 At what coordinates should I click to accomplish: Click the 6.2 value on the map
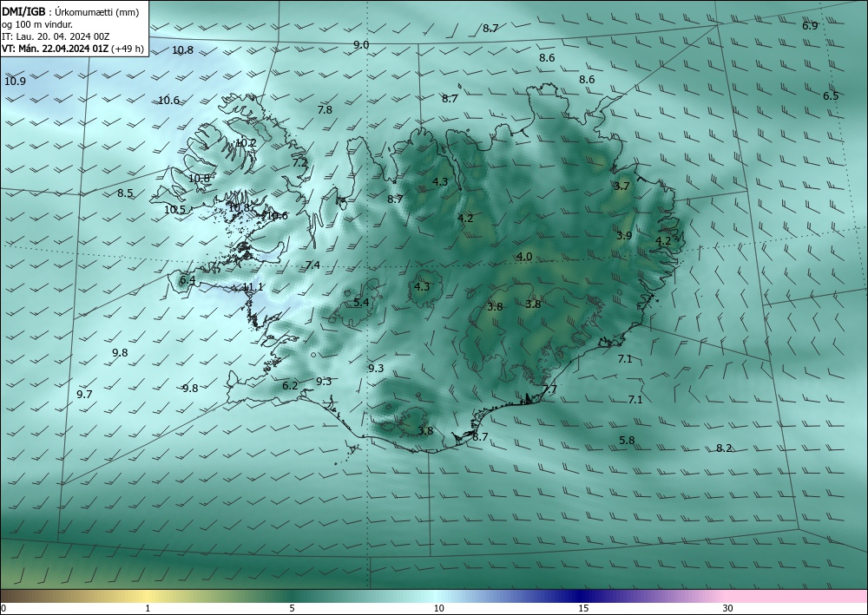click(x=290, y=385)
